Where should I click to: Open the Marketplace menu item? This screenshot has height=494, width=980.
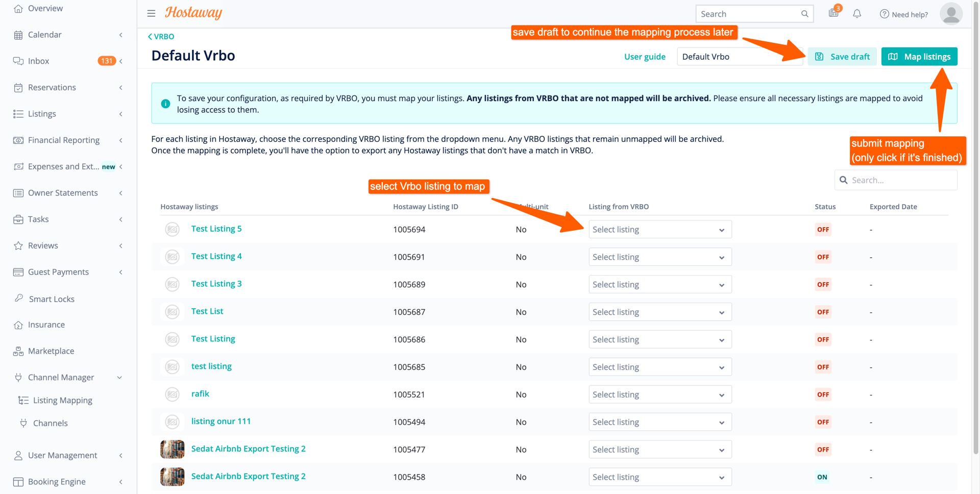(51, 351)
